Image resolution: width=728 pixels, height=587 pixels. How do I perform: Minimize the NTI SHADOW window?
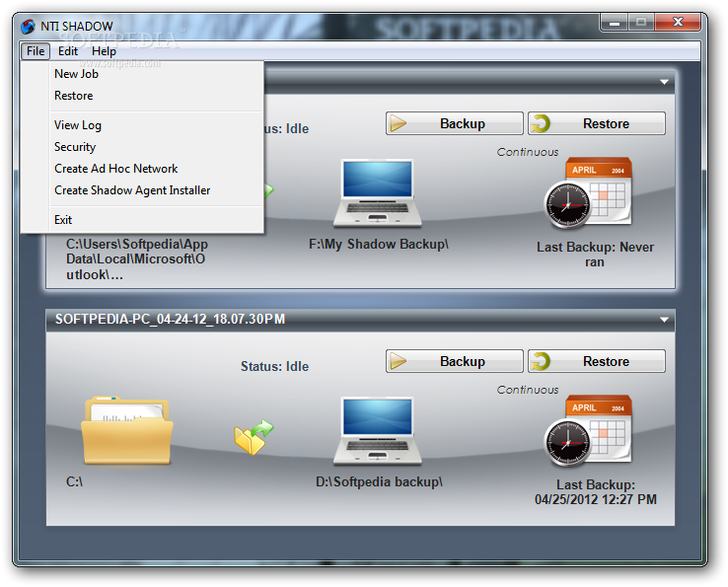point(615,22)
